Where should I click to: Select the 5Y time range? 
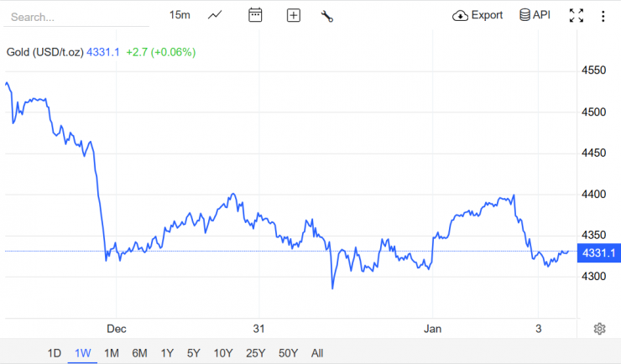(x=194, y=353)
